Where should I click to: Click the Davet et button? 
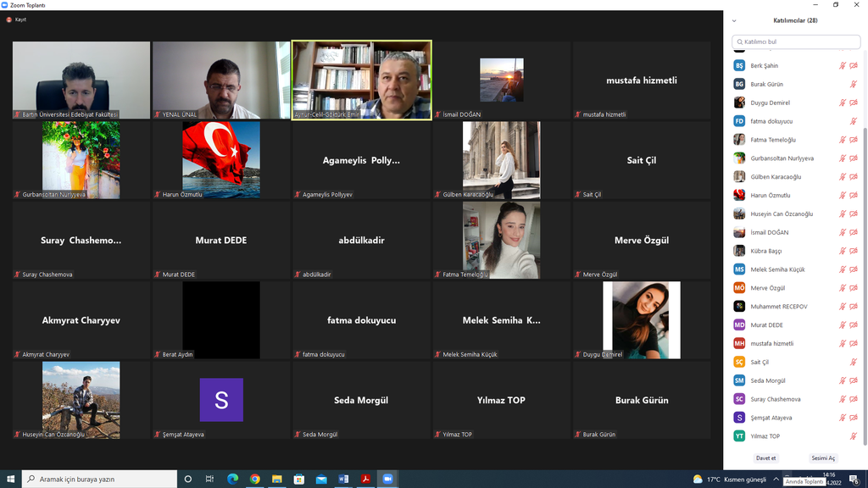pos(766,458)
